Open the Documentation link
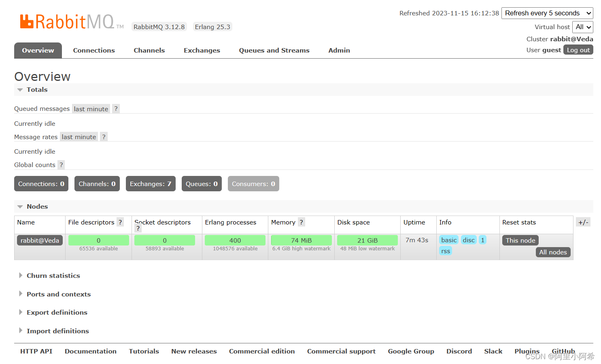This screenshot has height=364, width=601. point(90,351)
